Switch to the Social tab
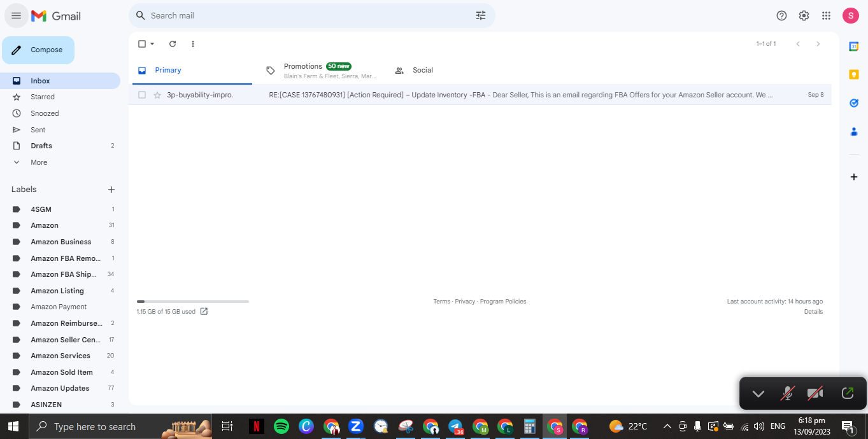 click(x=449, y=70)
